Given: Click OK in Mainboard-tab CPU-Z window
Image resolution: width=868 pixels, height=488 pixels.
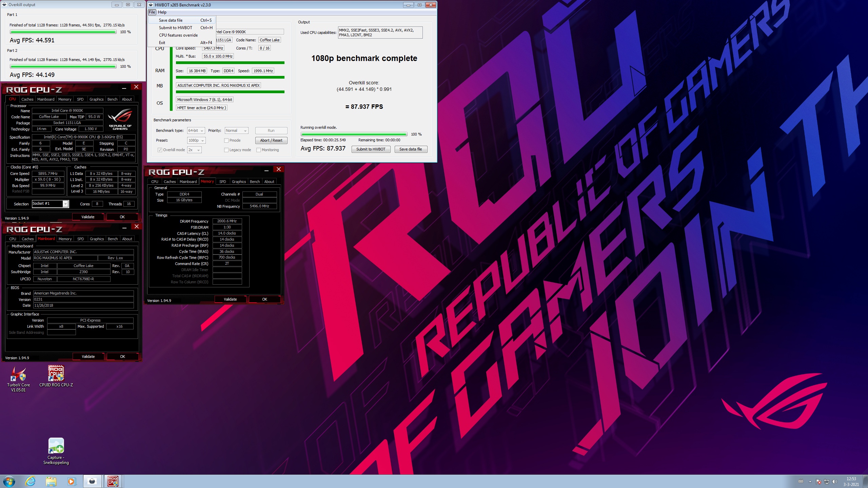Looking at the screenshot, I should pos(123,357).
